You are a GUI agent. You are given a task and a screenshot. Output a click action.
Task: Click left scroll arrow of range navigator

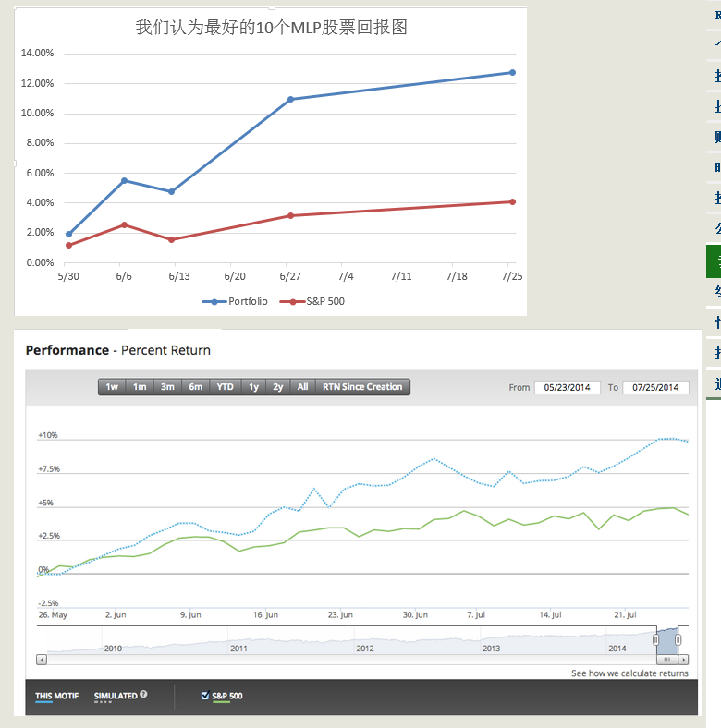pos(42,660)
